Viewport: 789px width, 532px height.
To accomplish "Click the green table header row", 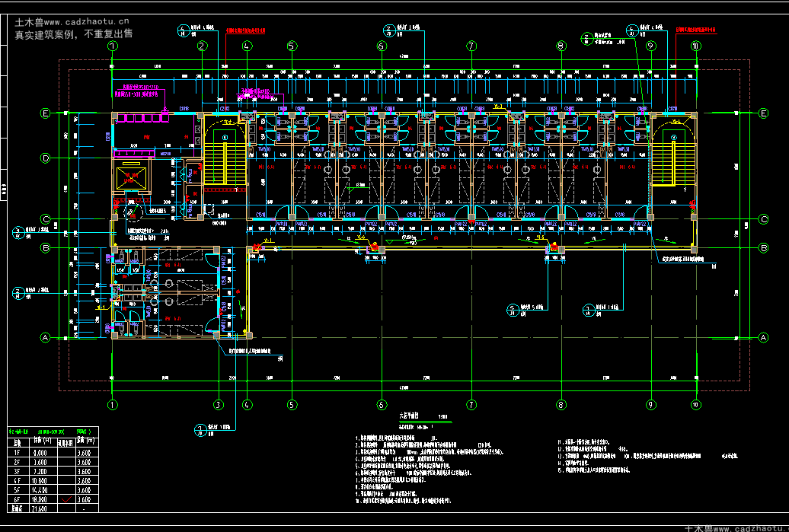I will [x=53, y=432].
